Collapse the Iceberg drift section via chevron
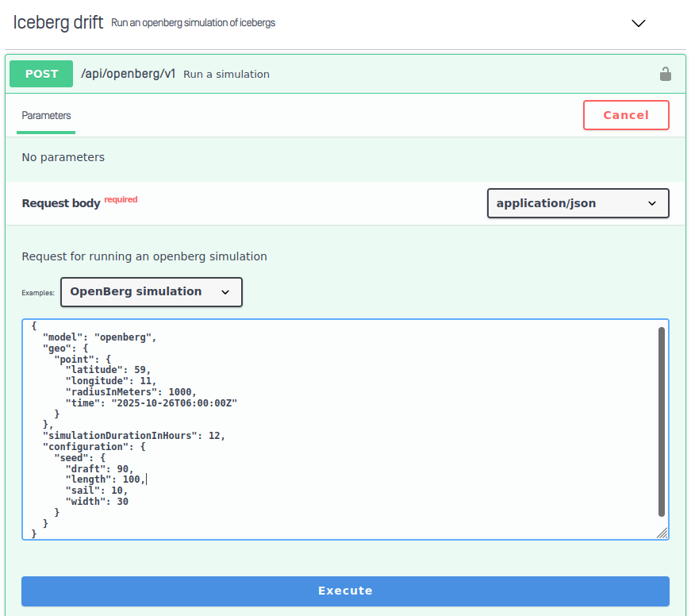 639,24
